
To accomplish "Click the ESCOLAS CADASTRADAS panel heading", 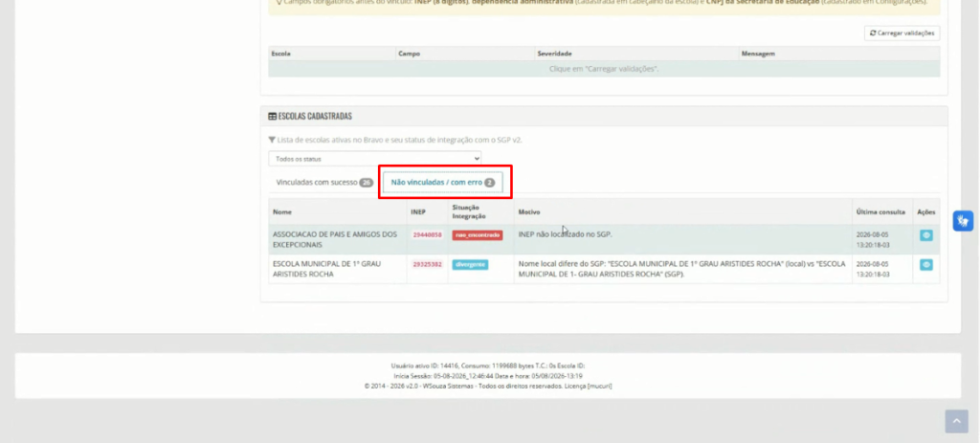I will [310, 116].
